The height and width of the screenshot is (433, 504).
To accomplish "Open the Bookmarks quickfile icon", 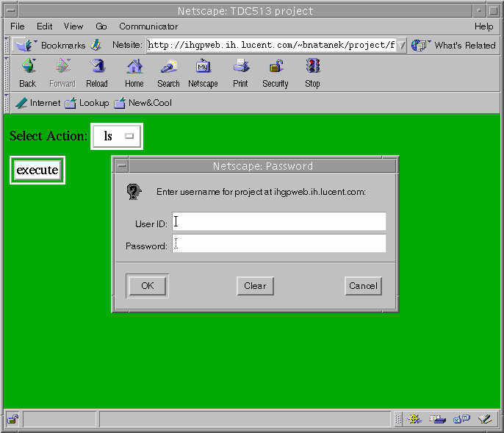I will (x=26, y=45).
